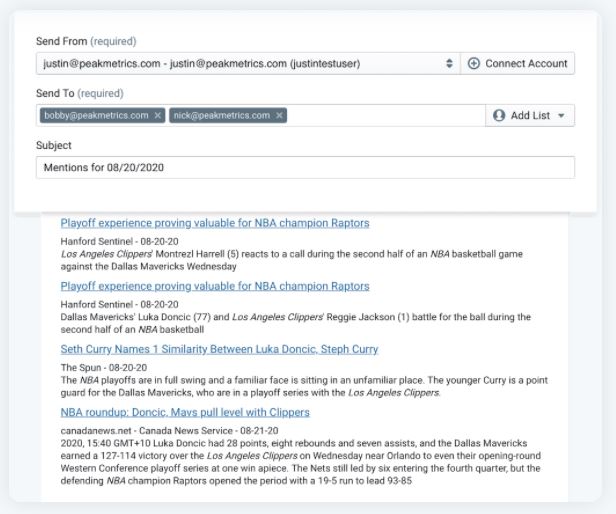Viewport: 616px width, 514px height.
Task: Click the younger Curry snippet text
Action: pos(304,386)
